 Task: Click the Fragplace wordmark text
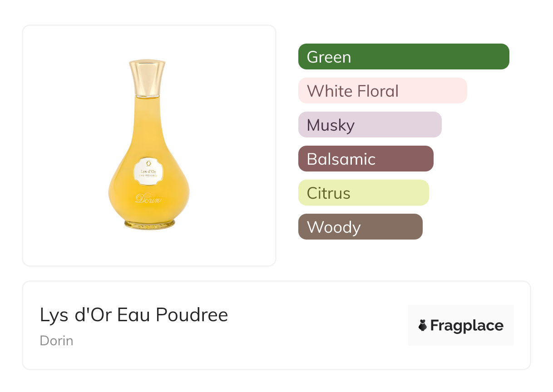[466, 326]
